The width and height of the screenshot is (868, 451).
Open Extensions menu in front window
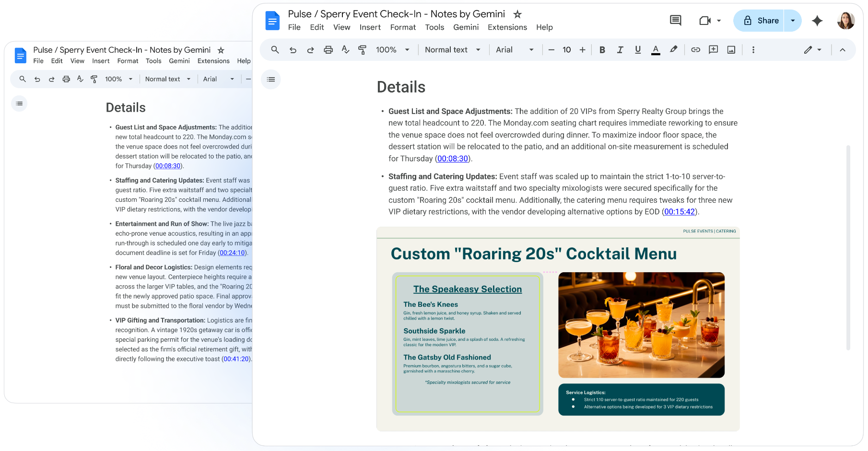click(507, 27)
